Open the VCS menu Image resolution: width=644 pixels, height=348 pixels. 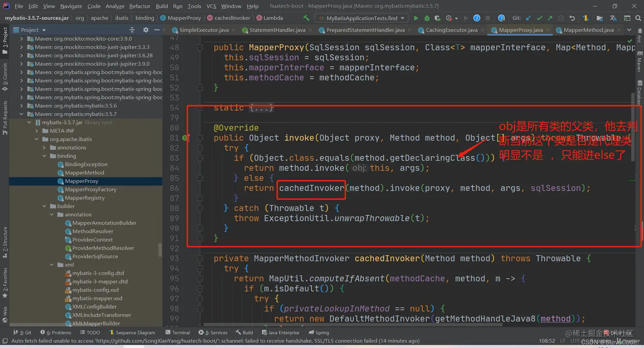(x=211, y=6)
